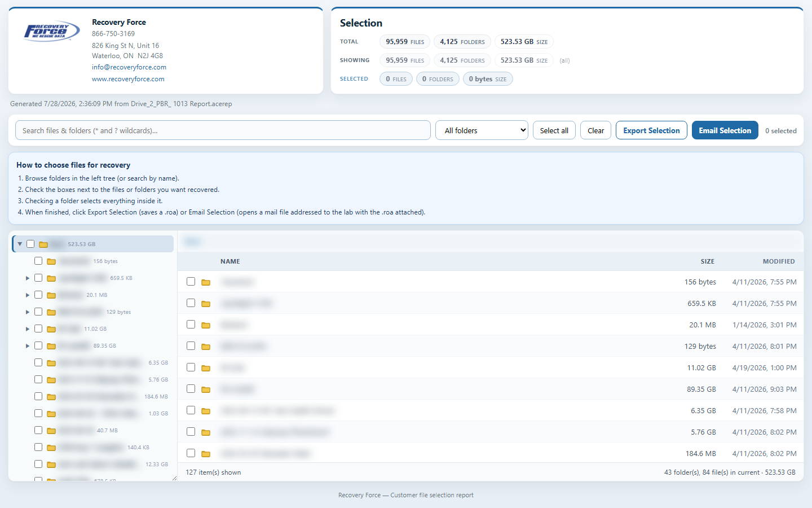The height and width of the screenshot is (508, 812).
Task: Click the folder icon in the 6.35 GB table row
Action: click(206, 411)
